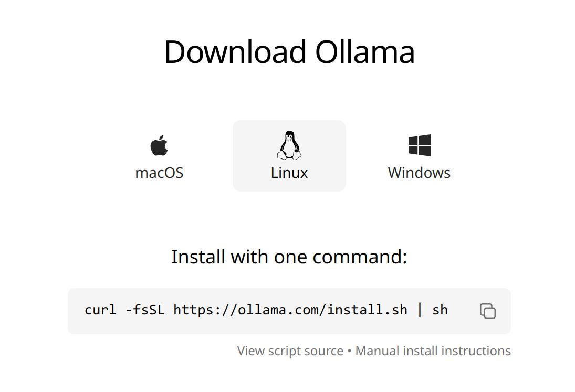Click the pipe character in the command
Image resolution: width=575 pixels, height=392 pixels.
tap(420, 310)
